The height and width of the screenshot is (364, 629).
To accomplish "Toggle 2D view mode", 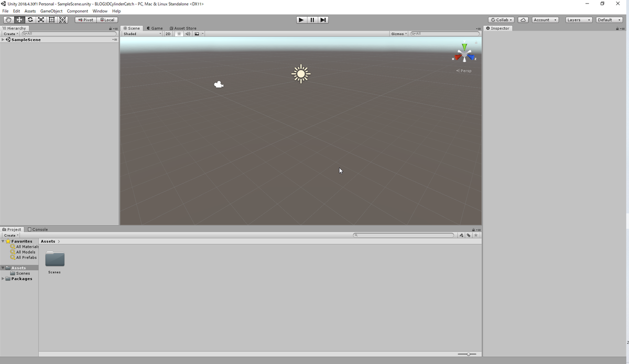I will [168, 34].
